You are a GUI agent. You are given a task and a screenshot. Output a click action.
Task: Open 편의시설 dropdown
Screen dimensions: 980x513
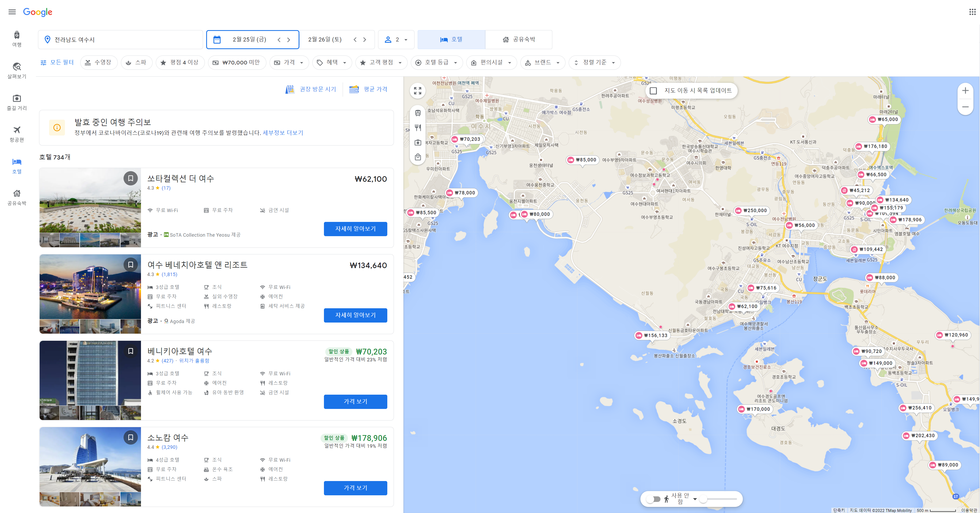(492, 62)
